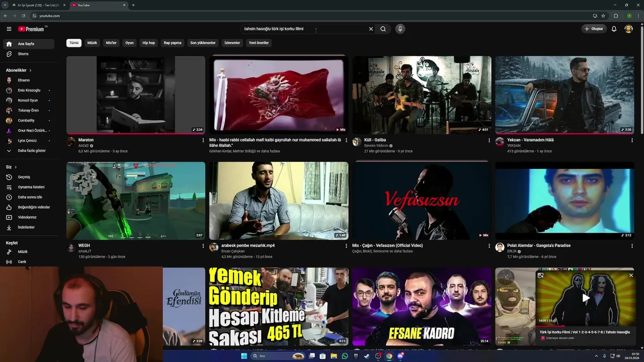Image resolution: width=644 pixels, height=362 pixels.
Task: Open Geçmiş watch history
Action: point(28,177)
